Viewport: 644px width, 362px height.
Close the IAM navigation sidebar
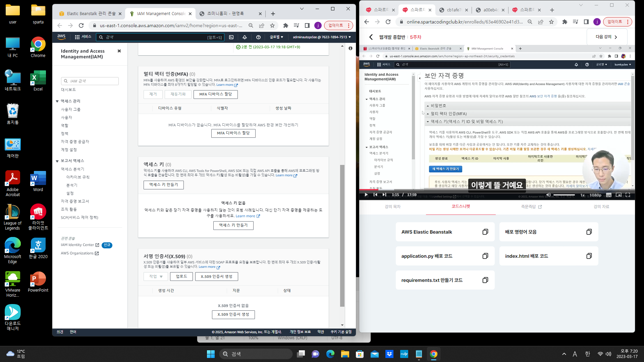(x=119, y=51)
